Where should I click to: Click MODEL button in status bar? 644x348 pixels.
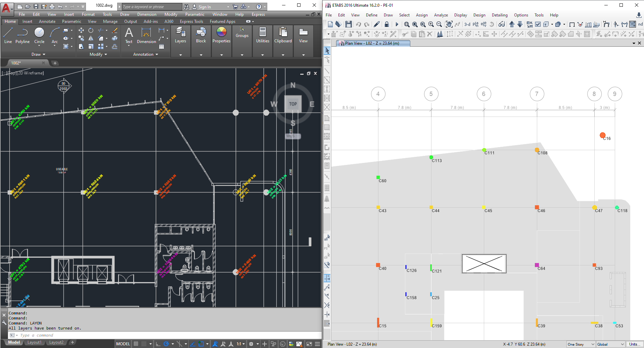coord(123,344)
